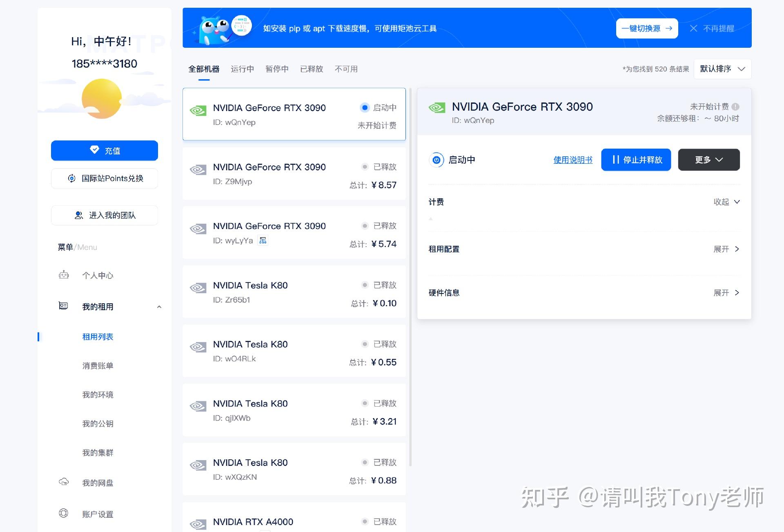Click the 国际站Points兑换 icon
This screenshot has height=532, width=784.
click(x=72, y=178)
